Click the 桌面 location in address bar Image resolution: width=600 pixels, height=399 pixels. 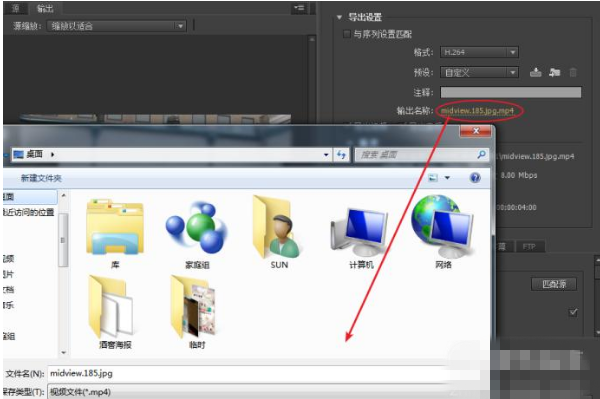click(x=34, y=155)
